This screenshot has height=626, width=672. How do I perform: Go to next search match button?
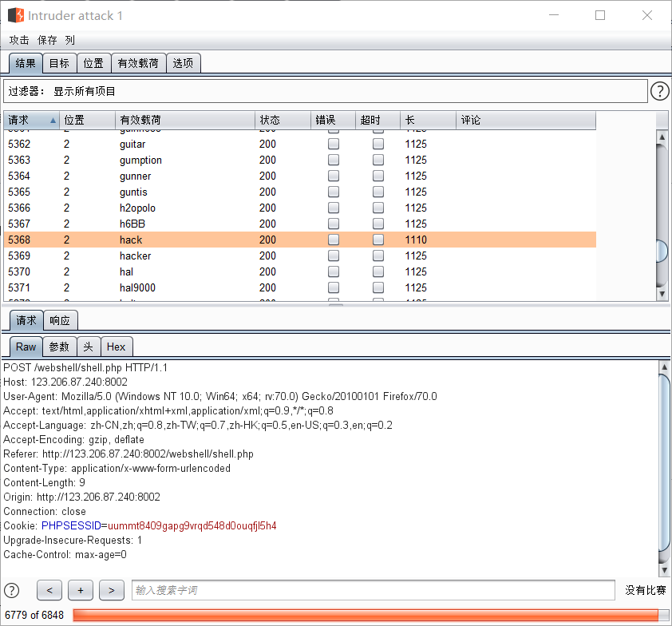point(112,590)
